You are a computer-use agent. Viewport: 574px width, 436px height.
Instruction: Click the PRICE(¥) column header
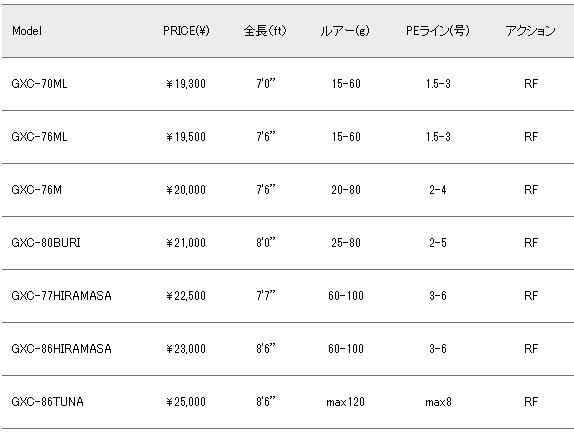[186, 31]
